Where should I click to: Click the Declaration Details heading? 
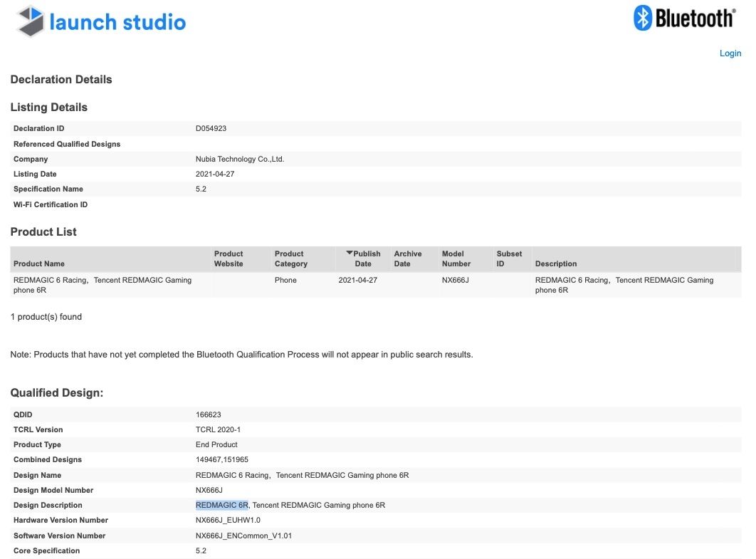pos(61,80)
